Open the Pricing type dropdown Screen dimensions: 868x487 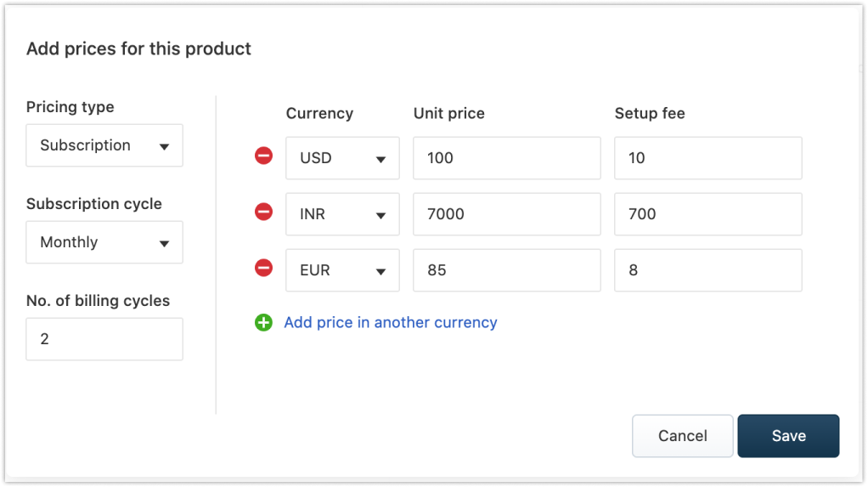coord(104,145)
